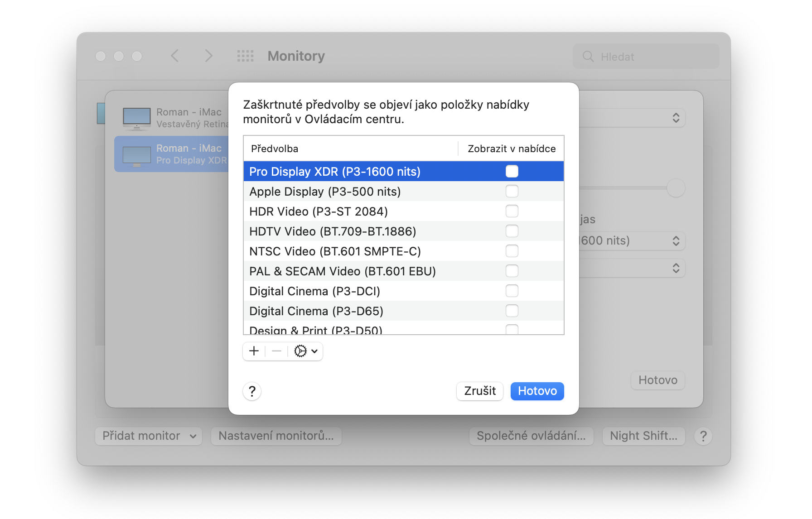Toggle HDR Video (P3-ST 2084) checkbox
Image resolution: width=812 pixels, height=519 pixels.
tap(512, 211)
